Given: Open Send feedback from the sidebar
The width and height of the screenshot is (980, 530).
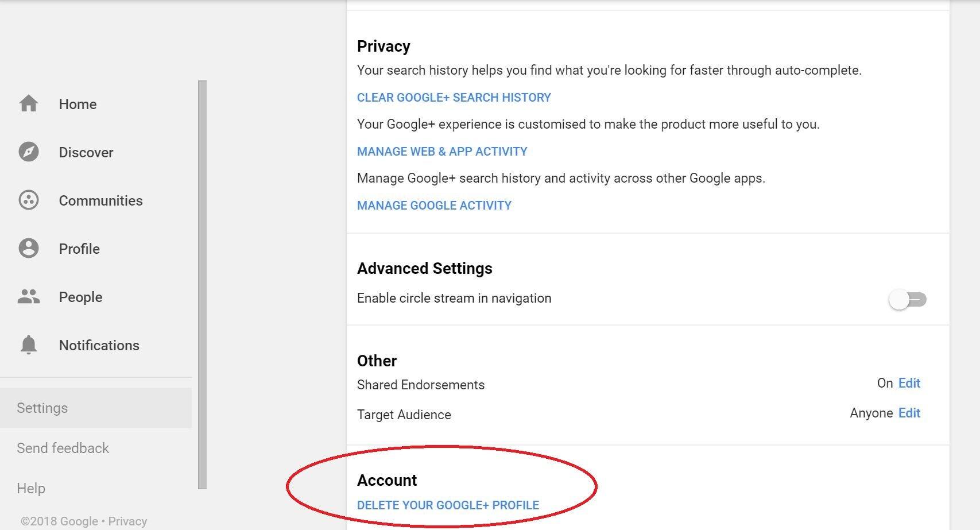Looking at the screenshot, I should coord(63,448).
